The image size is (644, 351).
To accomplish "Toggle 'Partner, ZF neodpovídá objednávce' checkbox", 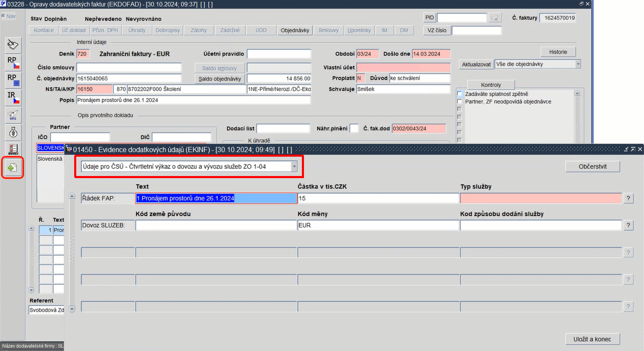I will coord(460,101).
